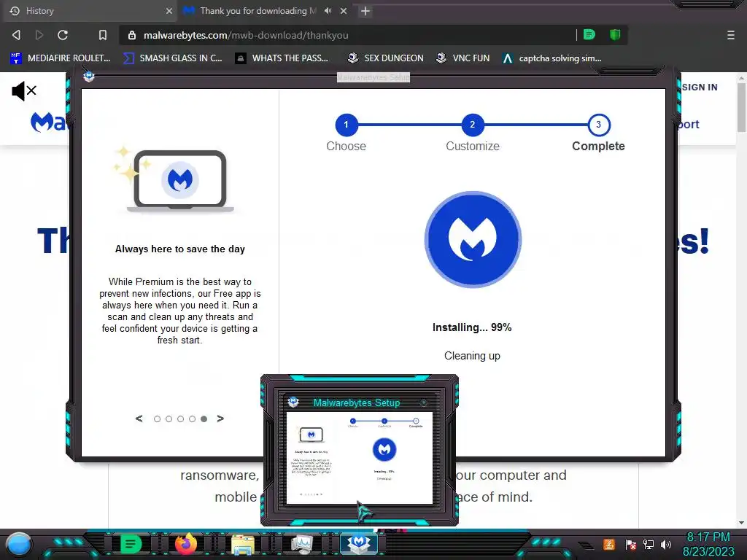
Task: Open the Start menu orb
Action: (x=19, y=544)
